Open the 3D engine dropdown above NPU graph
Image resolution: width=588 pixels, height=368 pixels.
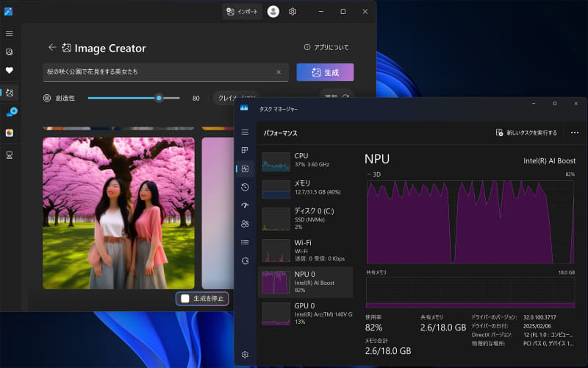374,174
